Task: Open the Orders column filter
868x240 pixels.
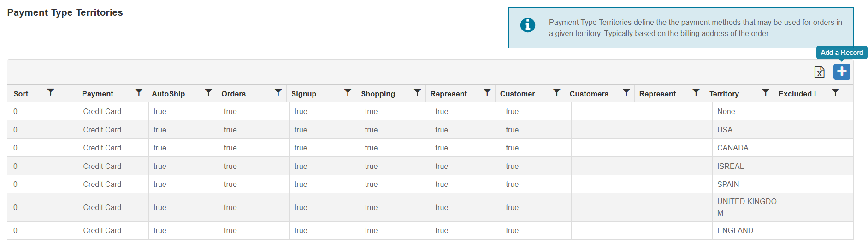Action: point(278,93)
